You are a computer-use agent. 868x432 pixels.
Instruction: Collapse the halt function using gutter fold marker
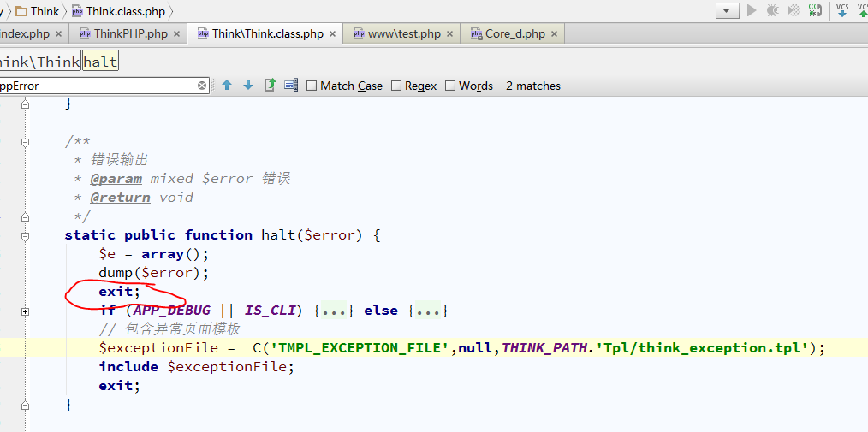[25, 235]
